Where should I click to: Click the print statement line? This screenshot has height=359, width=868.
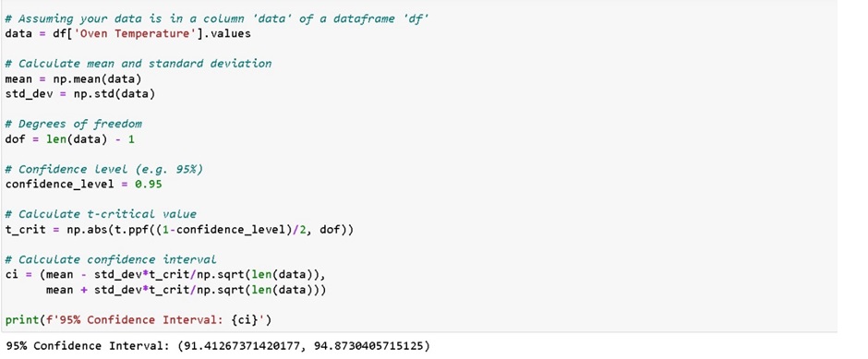coord(139,320)
